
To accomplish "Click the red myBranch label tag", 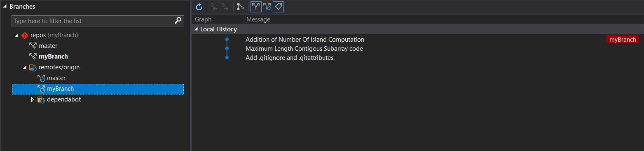I will (623, 40).
